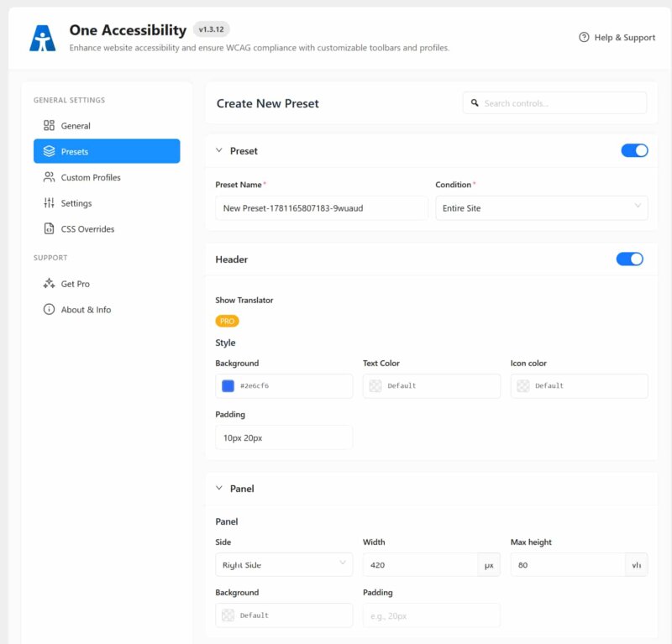Go to Custom Profiles page
This screenshot has height=644, width=672.
click(x=107, y=177)
